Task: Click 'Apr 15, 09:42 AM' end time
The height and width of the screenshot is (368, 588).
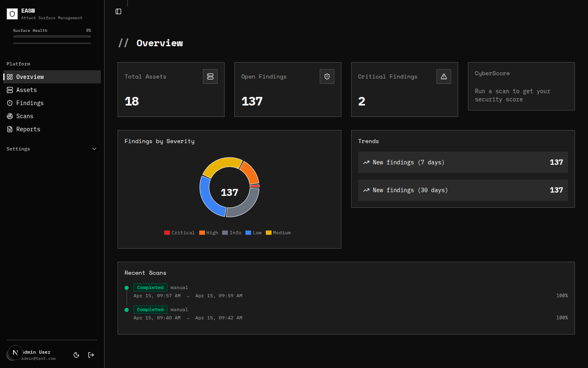Action: coord(219,318)
